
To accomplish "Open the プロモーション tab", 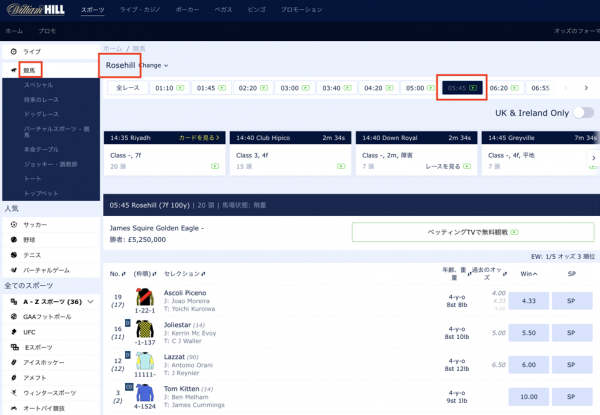I will [302, 10].
